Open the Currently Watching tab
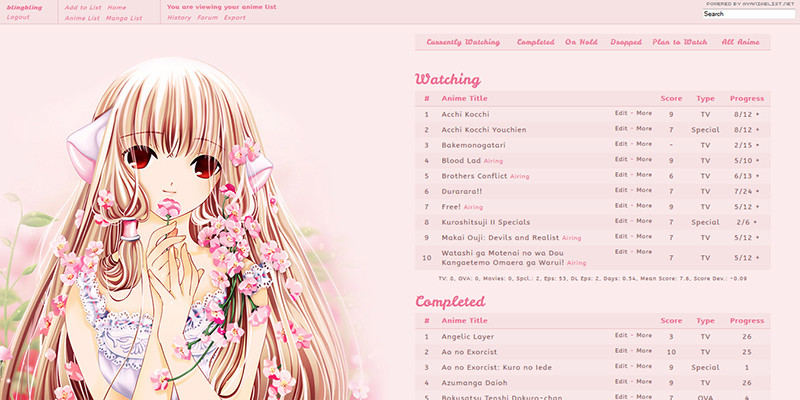Screen dimensions: 800x400 coord(463,42)
